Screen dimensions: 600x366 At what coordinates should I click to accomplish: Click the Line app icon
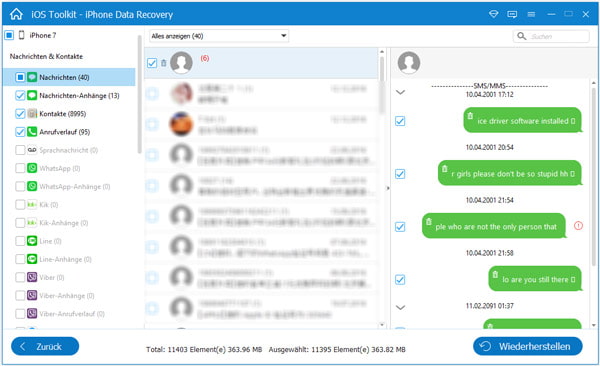tap(32, 241)
